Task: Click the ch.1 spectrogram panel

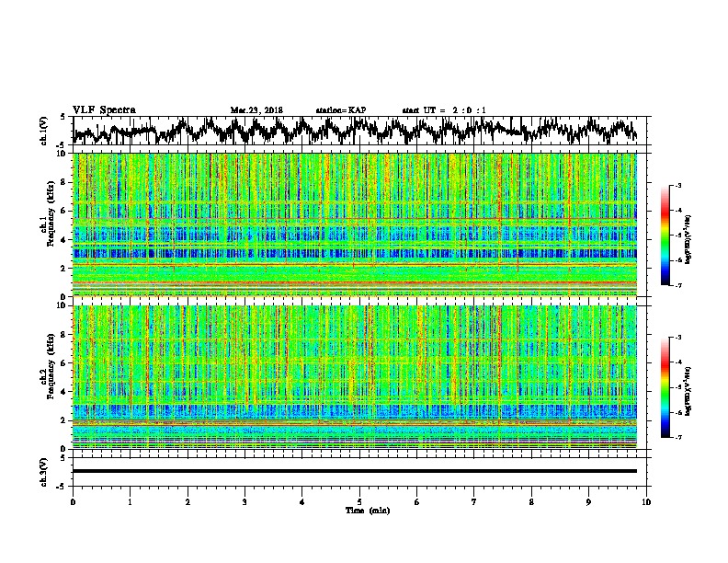Action: [x=355, y=224]
